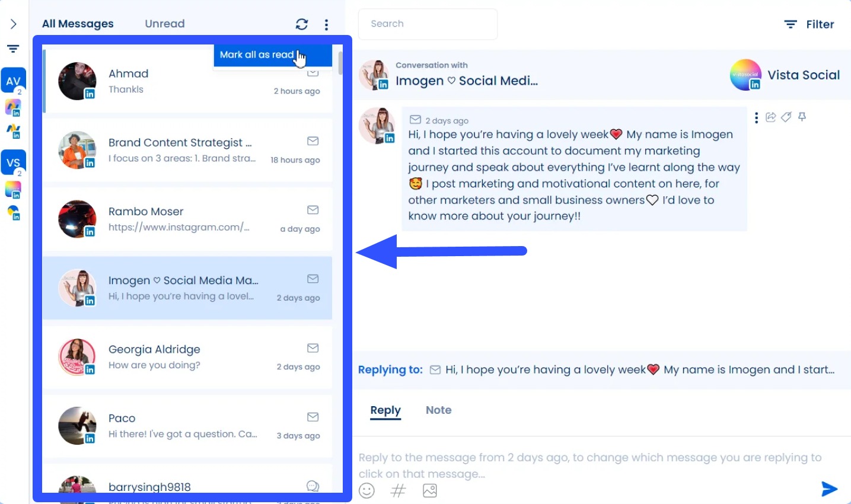851x504 pixels.
Task: Open the Filter panel
Action: (x=809, y=24)
